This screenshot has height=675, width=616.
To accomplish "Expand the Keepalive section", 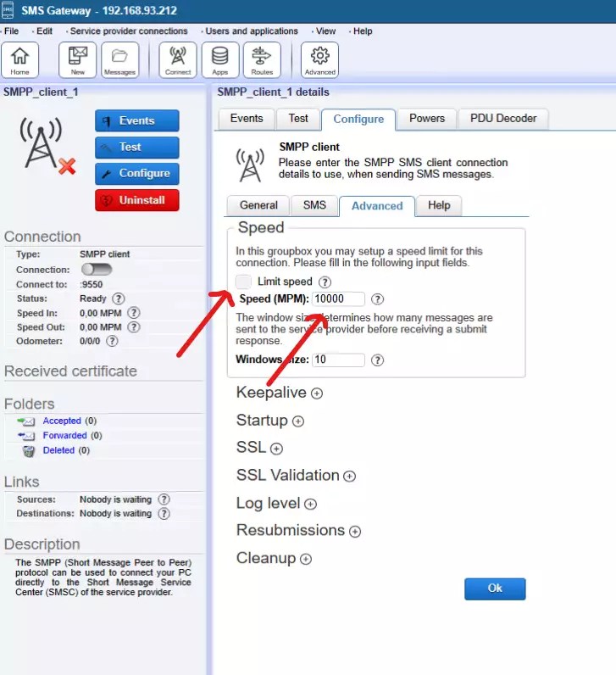I will [x=317, y=393].
